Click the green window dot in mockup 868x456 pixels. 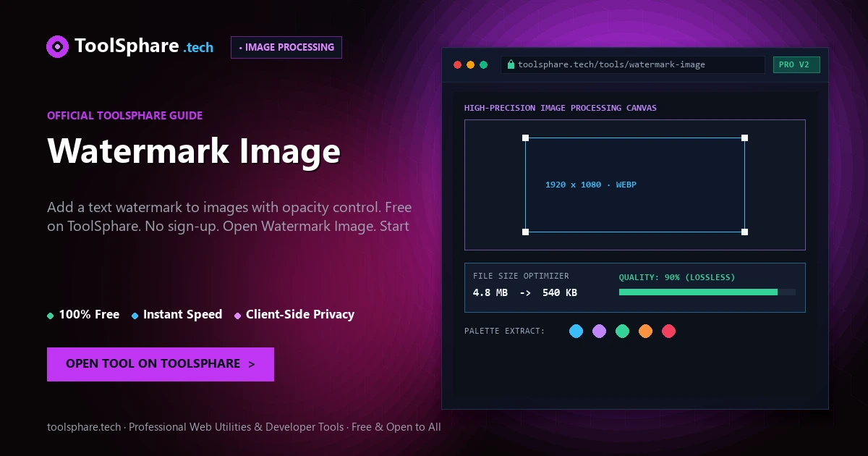pyautogui.click(x=483, y=64)
